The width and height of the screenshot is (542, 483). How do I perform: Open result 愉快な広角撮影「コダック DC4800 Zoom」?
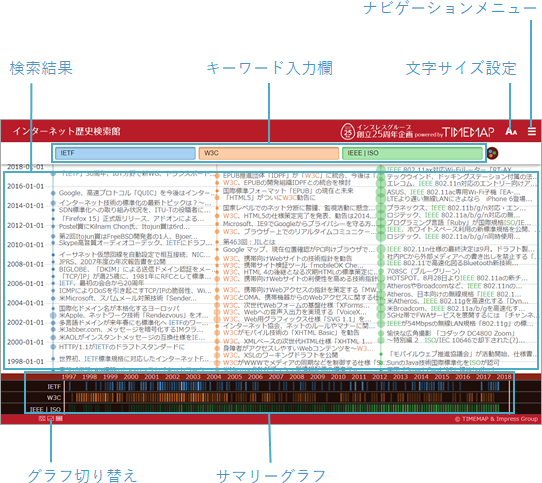(451, 333)
